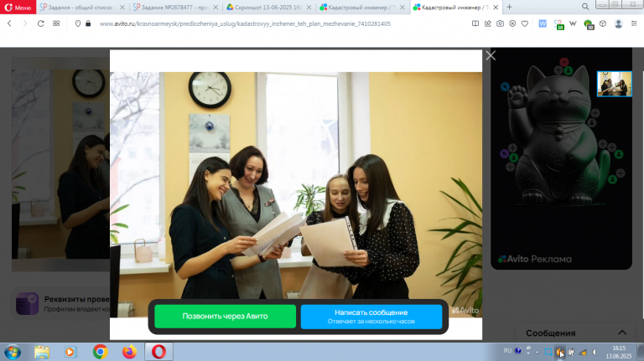Click the ad blocker shield icon
644x361 pixels.
coord(512,23)
